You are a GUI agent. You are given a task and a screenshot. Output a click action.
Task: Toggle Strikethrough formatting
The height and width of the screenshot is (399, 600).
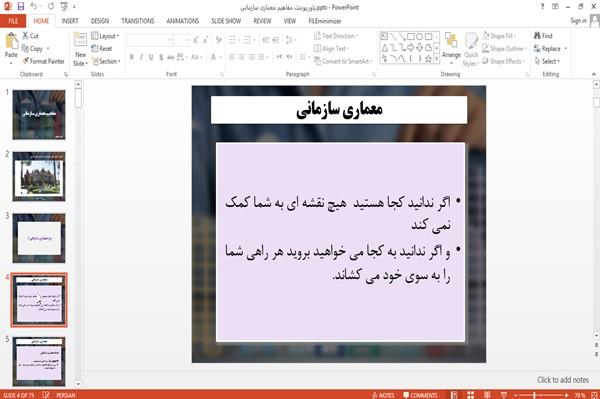[x=171, y=57]
